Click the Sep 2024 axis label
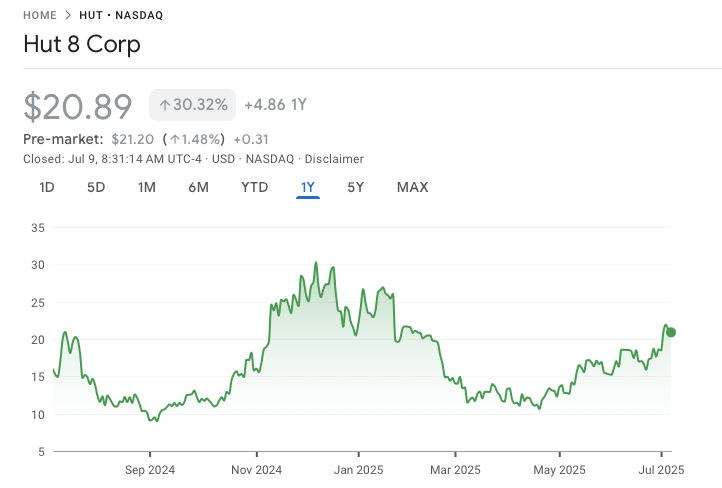The height and width of the screenshot is (488, 722). [x=150, y=470]
